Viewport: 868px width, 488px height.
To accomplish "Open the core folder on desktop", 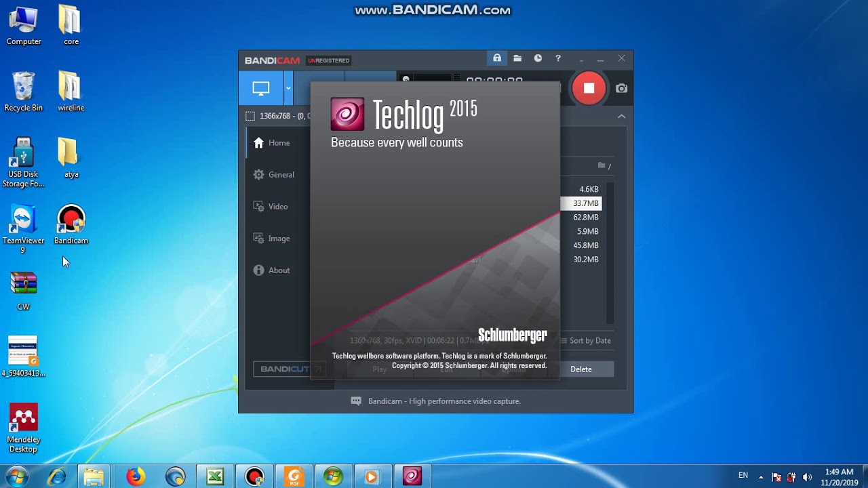I will (x=71, y=26).
